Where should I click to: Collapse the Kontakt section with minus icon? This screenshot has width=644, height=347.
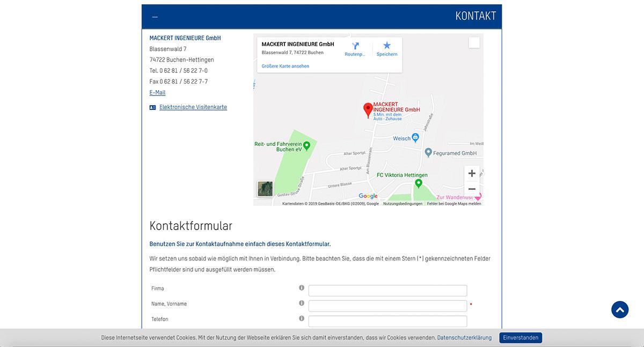tap(155, 17)
